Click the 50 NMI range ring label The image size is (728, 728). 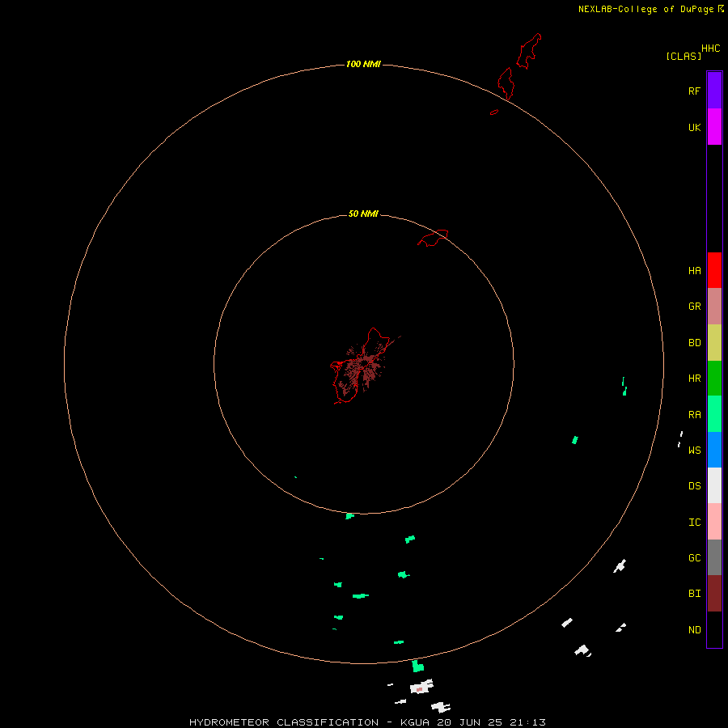363,214
